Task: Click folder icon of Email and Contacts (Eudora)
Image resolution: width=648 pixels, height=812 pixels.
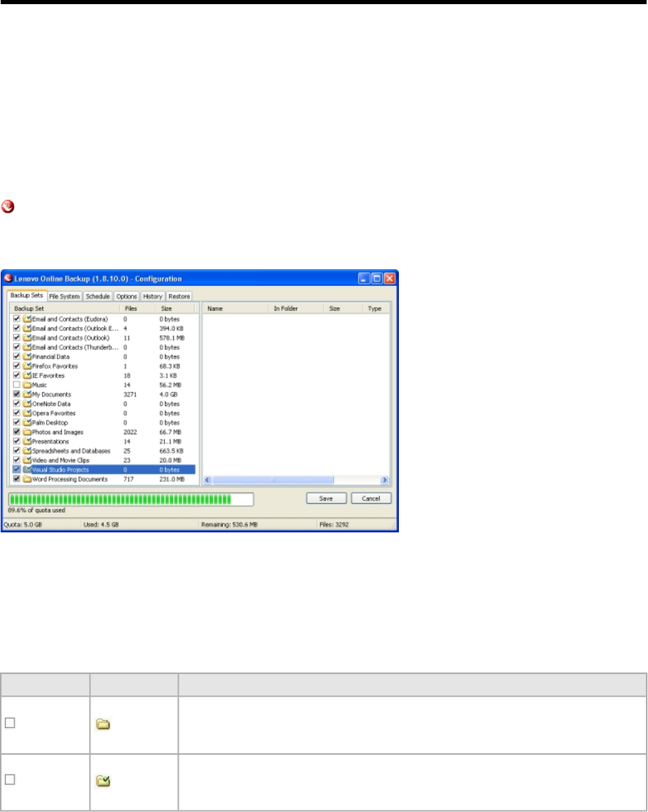Action: tap(27, 319)
